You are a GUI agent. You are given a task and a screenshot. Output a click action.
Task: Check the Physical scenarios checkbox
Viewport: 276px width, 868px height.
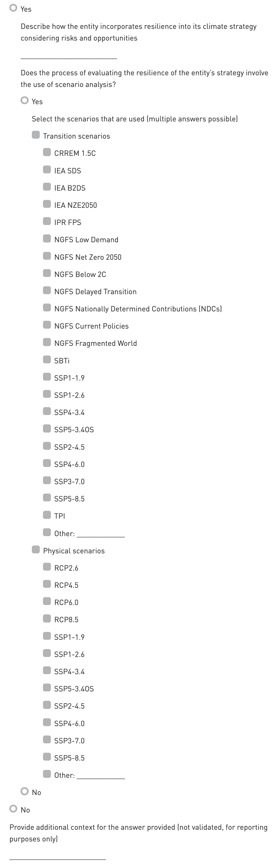pos(36,550)
